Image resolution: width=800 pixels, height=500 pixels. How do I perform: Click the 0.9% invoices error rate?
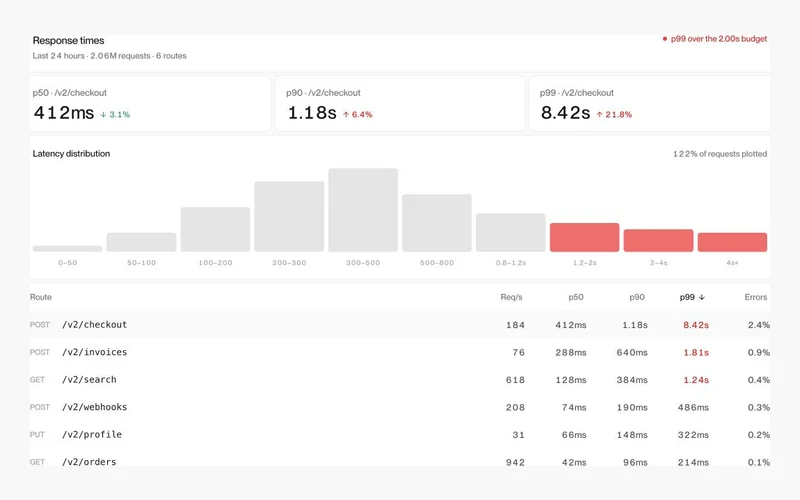pyautogui.click(x=759, y=353)
